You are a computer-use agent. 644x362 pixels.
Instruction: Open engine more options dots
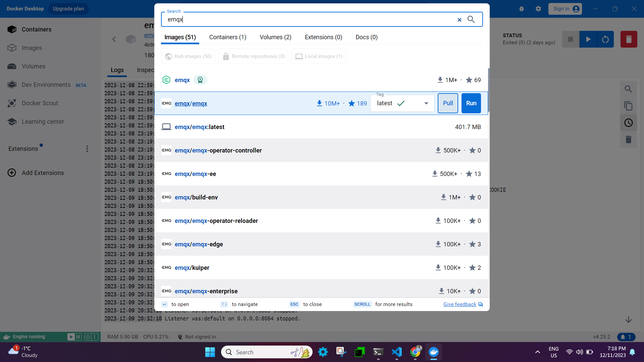click(x=95, y=337)
